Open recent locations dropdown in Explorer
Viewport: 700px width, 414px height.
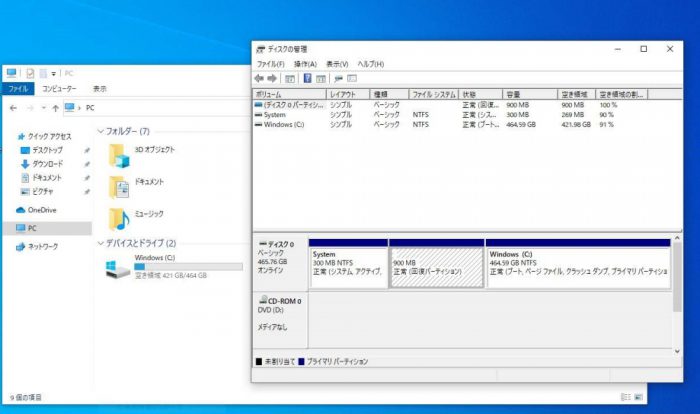coord(43,108)
